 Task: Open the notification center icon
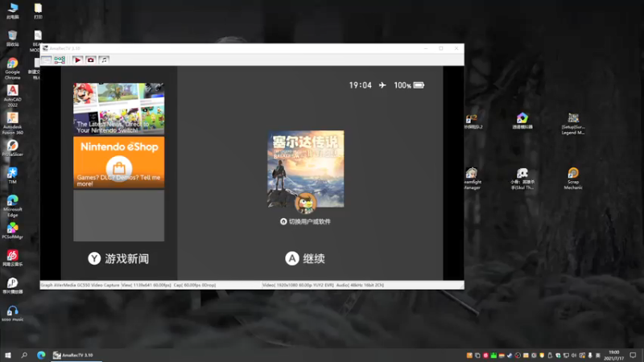click(633, 355)
